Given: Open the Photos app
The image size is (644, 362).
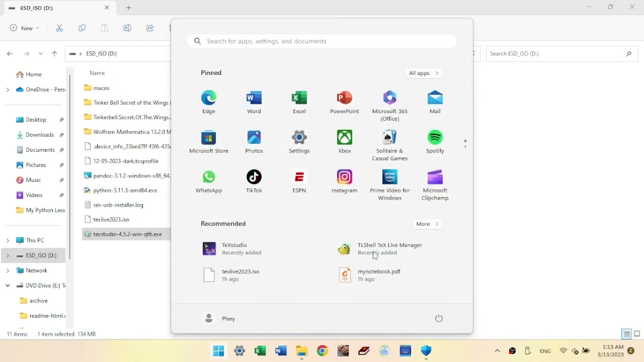Looking at the screenshot, I should [254, 142].
